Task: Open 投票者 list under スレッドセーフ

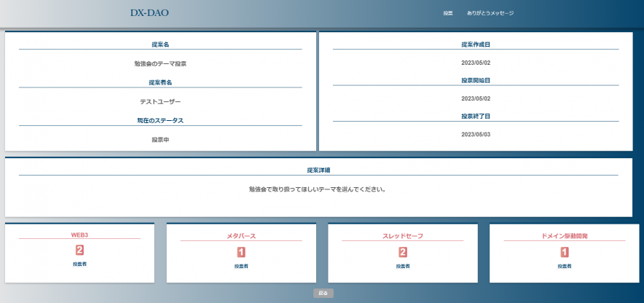Action: pyautogui.click(x=403, y=267)
